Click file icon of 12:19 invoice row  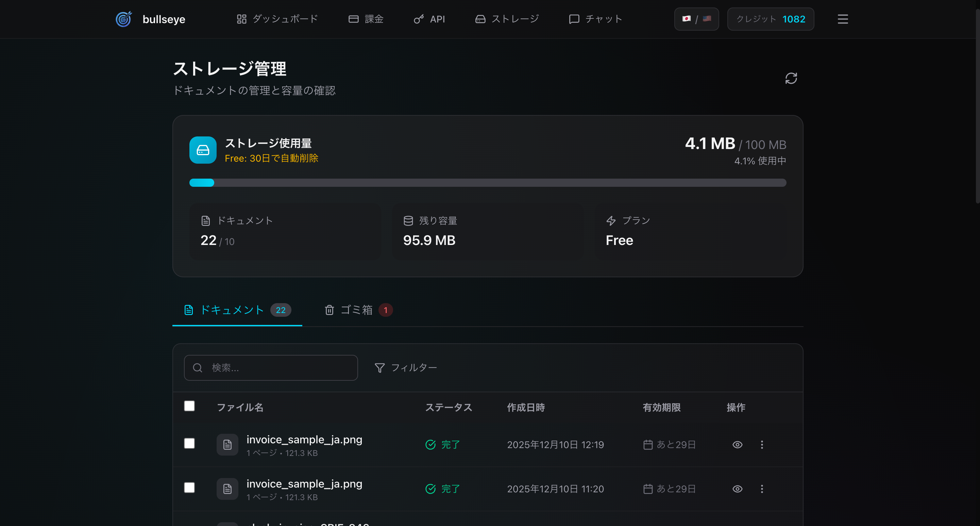[227, 445]
